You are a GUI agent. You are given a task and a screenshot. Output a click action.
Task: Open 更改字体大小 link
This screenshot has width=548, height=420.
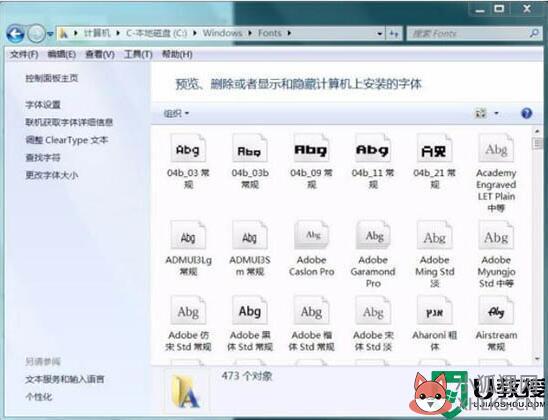[x=52, y=175]
